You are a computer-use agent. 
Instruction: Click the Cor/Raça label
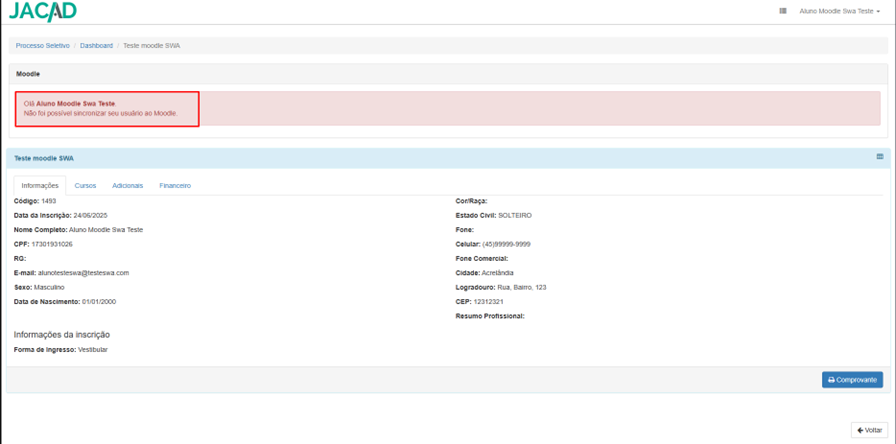pos(471,201)
